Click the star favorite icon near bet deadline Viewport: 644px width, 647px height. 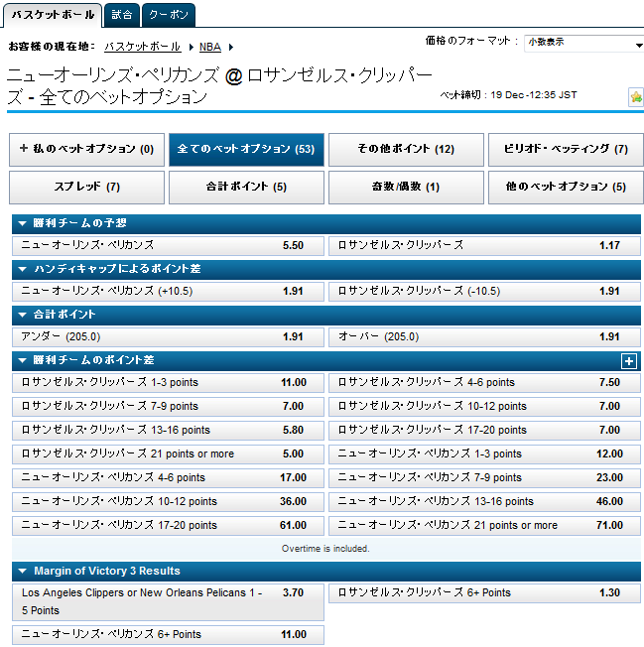[635, 96]
